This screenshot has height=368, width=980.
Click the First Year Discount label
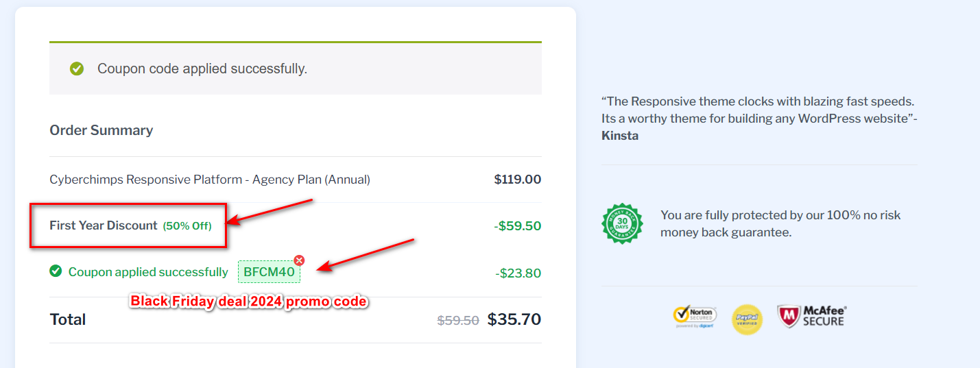(104, 225)
